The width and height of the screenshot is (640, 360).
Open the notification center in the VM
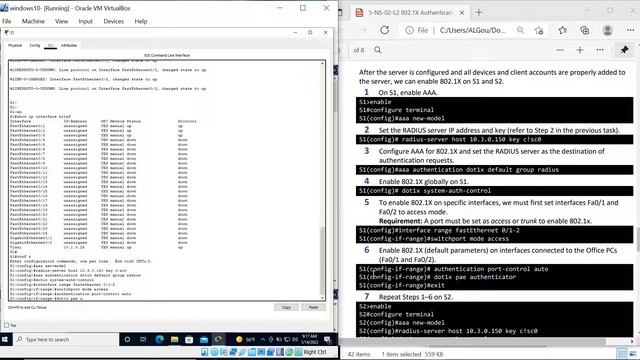click(x=327, y=340)
